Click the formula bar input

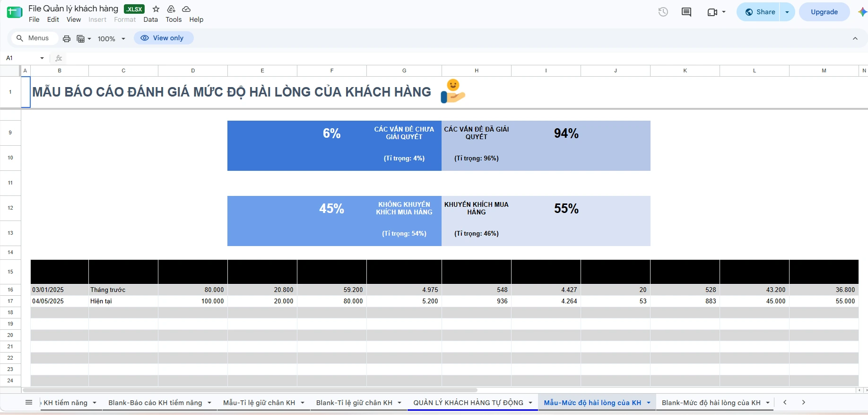466,58
